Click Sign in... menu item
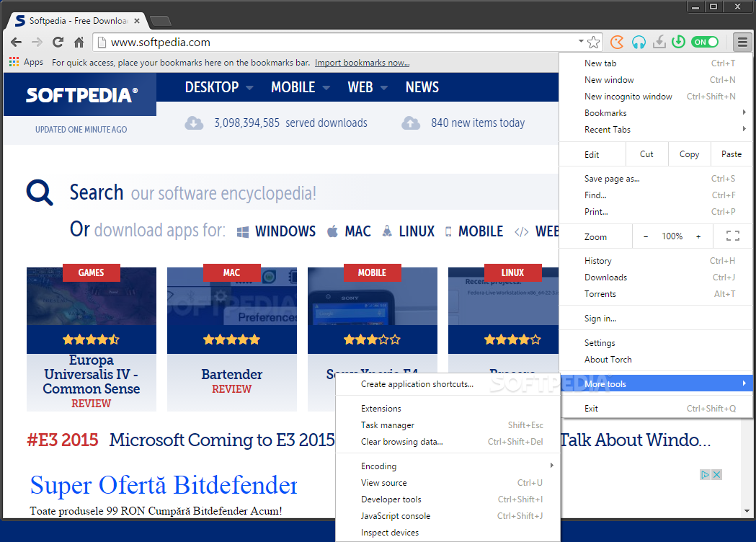This screenshot has height=542, width=756. pos(656,319)
